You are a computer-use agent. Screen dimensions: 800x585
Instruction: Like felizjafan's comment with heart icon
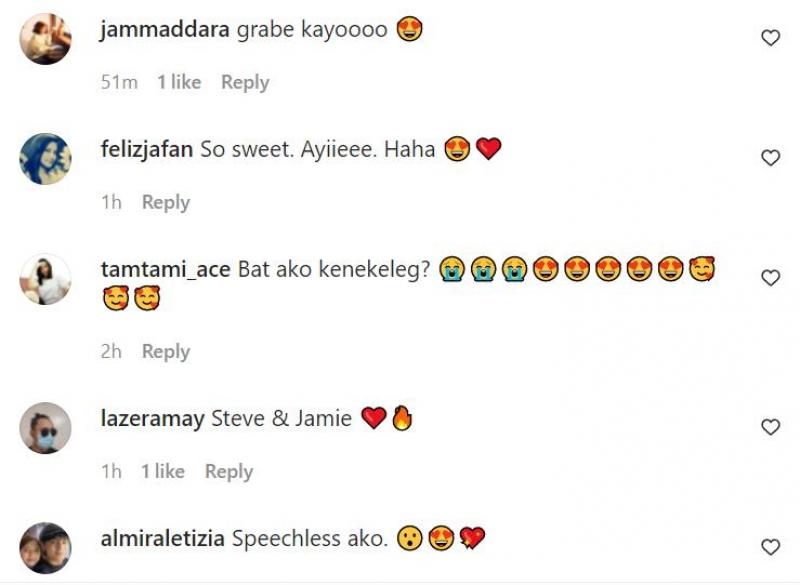click(x=770, y=158)
